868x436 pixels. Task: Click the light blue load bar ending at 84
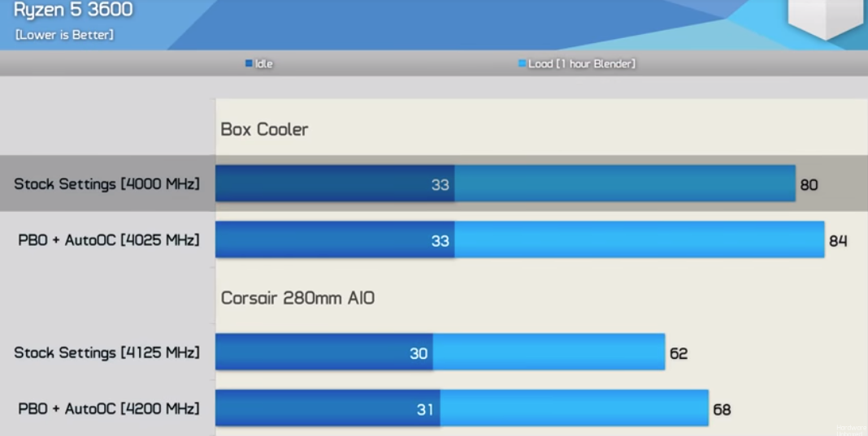coord(640,240)
